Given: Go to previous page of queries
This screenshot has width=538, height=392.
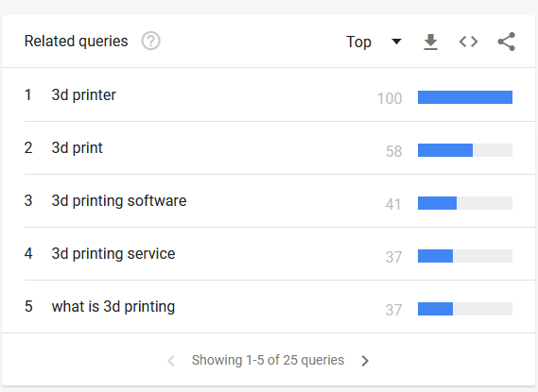Looking at the screenshot, I should click(171, 361).
